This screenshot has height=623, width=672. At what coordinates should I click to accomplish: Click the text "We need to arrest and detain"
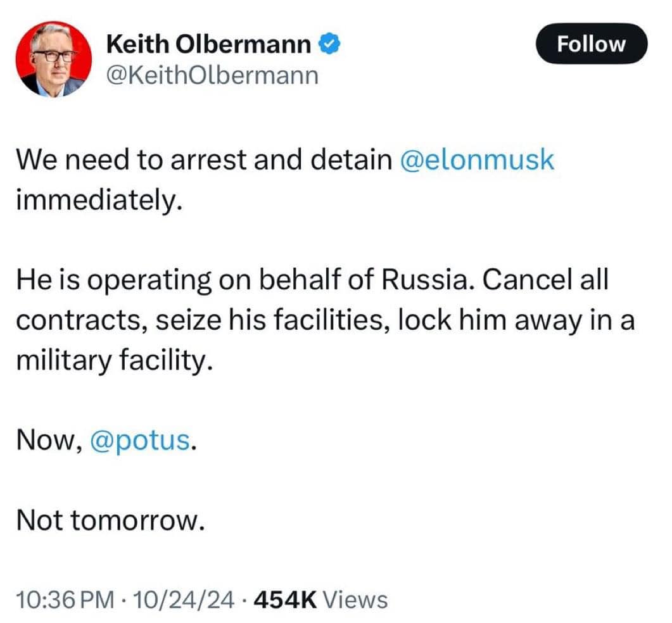pyautogui.click(x=204, y=160)
